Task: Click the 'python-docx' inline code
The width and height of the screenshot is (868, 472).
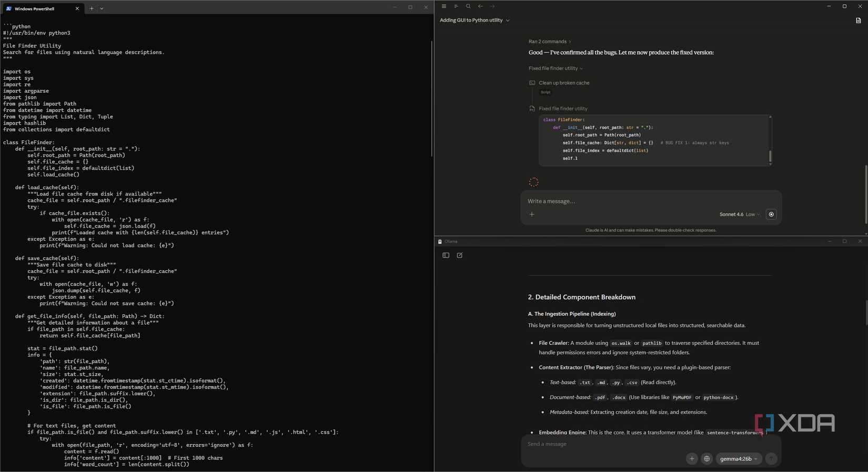Action: click(718, 398)
